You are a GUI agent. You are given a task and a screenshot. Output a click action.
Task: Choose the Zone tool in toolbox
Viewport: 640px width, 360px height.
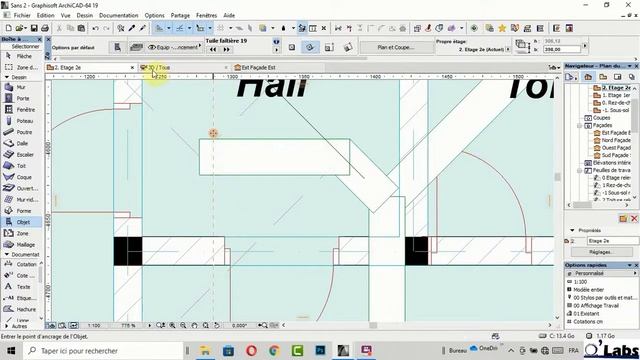coord(21,233)
